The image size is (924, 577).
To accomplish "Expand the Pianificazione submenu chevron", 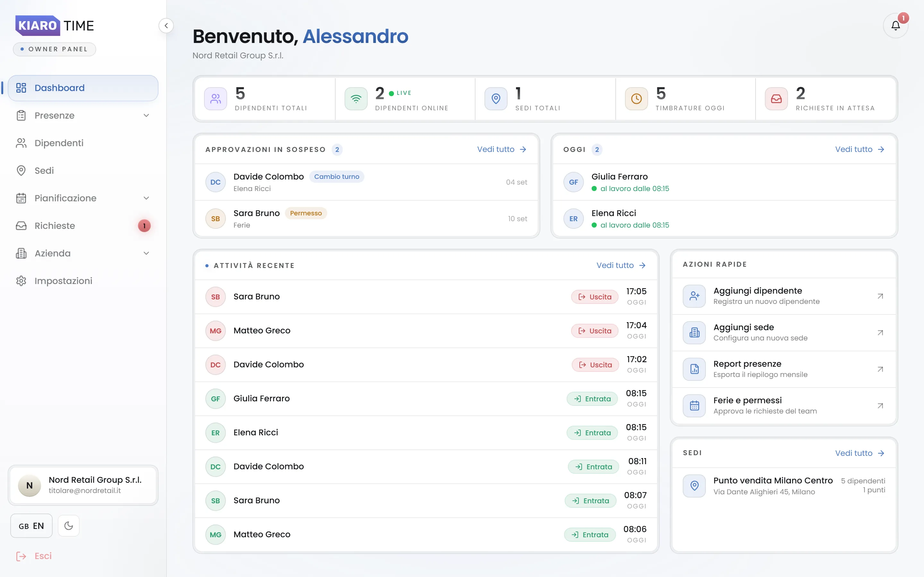I will pyautogui.click(x=146, y=198).
